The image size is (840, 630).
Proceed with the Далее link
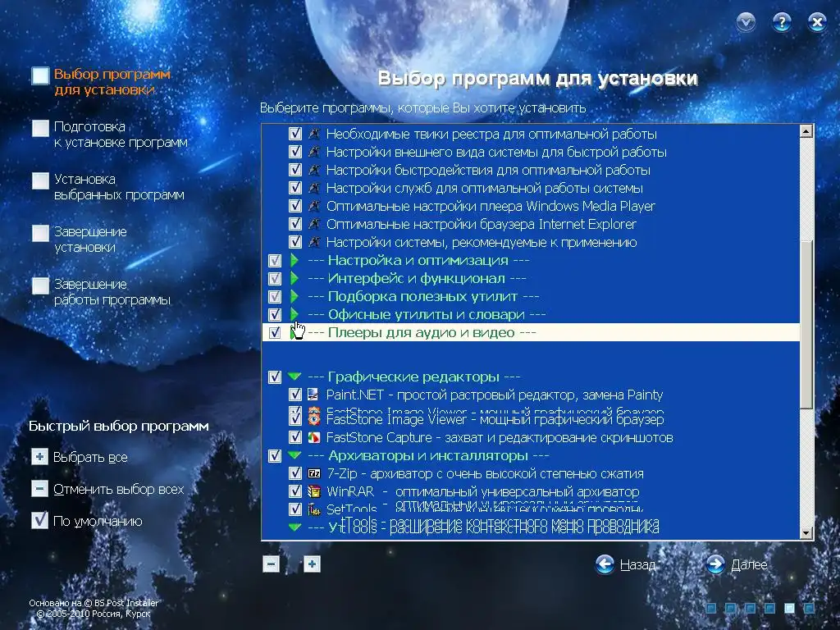pos(749,564)
